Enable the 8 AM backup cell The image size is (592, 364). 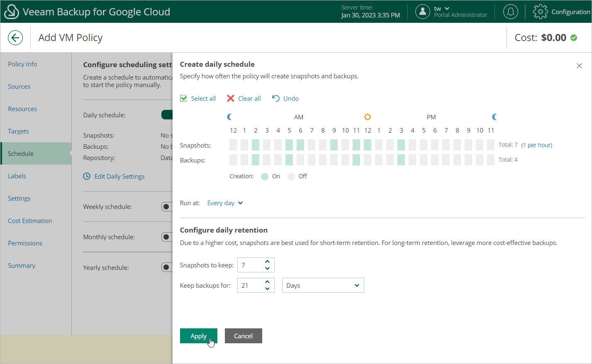[323, 160]
